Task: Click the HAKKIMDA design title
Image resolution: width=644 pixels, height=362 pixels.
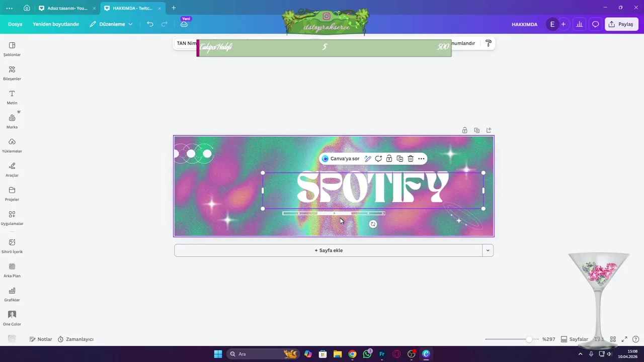Action: point(524,24)
